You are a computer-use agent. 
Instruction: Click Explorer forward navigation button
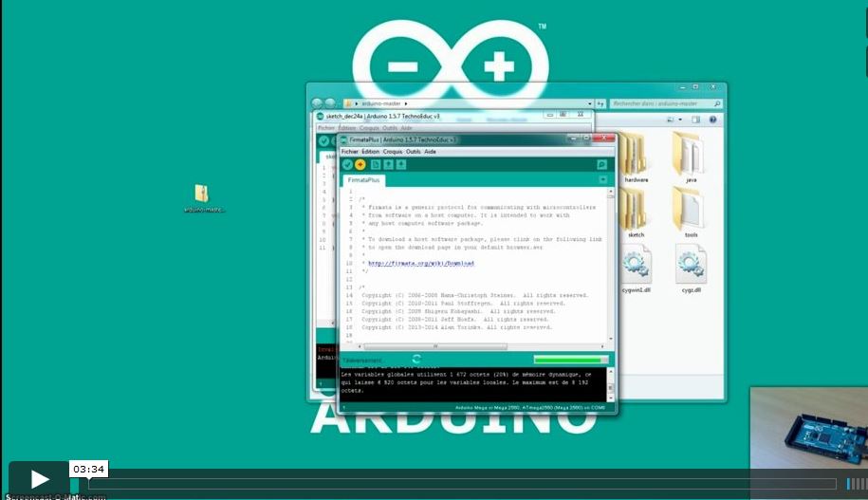[330, 103]
